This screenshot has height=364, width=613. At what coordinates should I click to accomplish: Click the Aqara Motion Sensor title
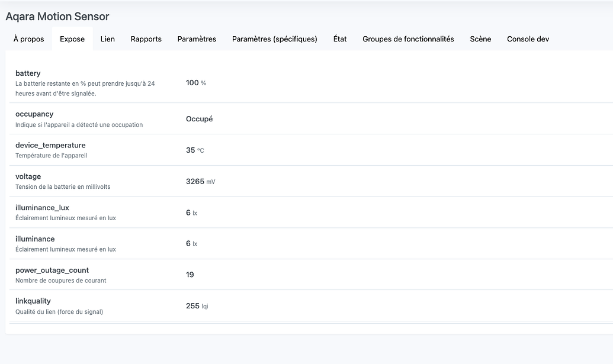(x=57, y=17)
